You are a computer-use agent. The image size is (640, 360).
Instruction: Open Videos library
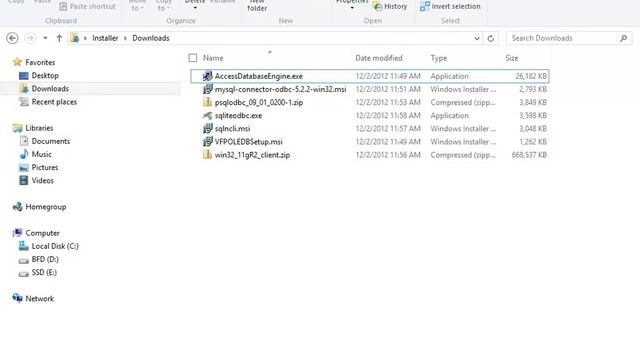coord(42,180)
